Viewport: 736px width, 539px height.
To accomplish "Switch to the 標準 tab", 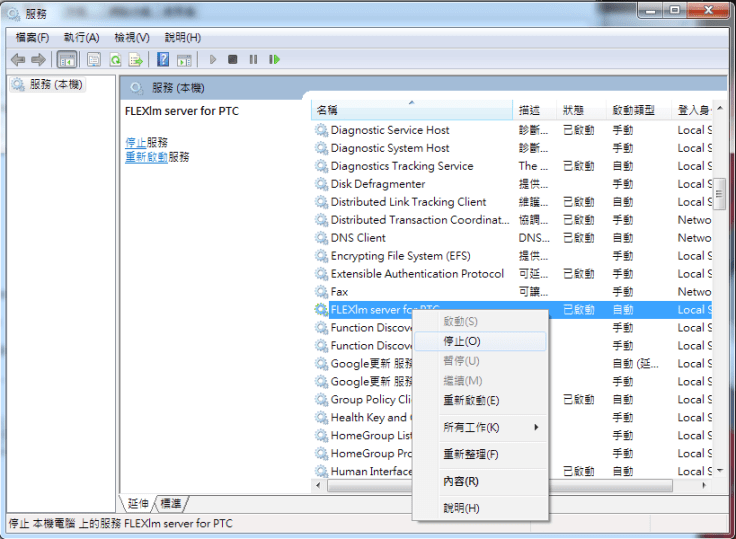I will 171,503.
